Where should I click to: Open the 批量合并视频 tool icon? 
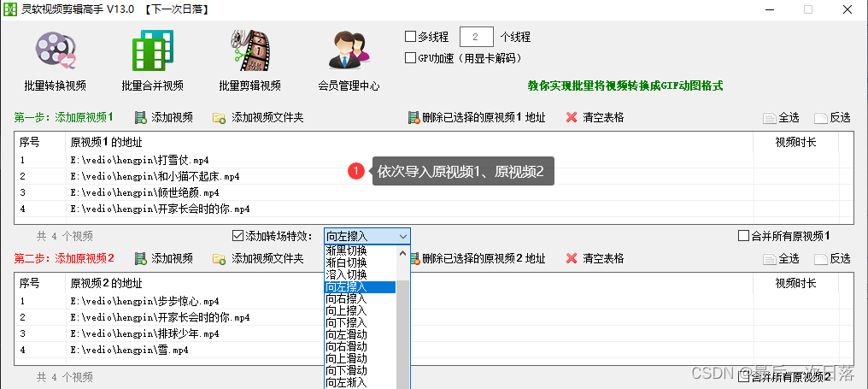(x=152, y=50)
